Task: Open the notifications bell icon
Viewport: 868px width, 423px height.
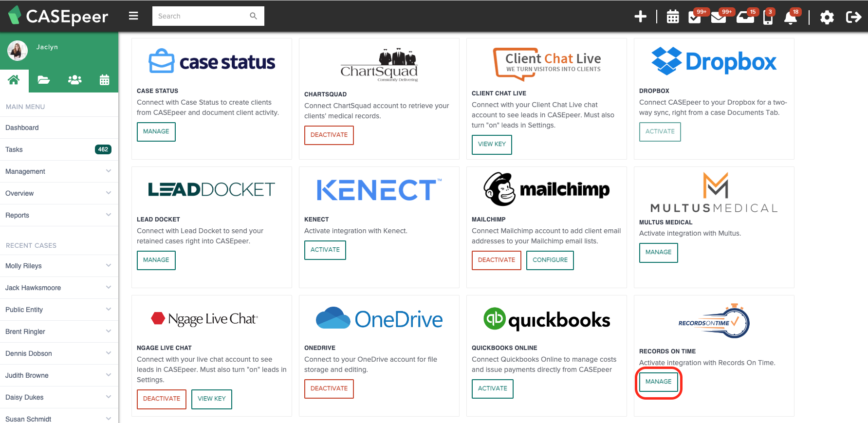Action: click(x=791, y=18)
